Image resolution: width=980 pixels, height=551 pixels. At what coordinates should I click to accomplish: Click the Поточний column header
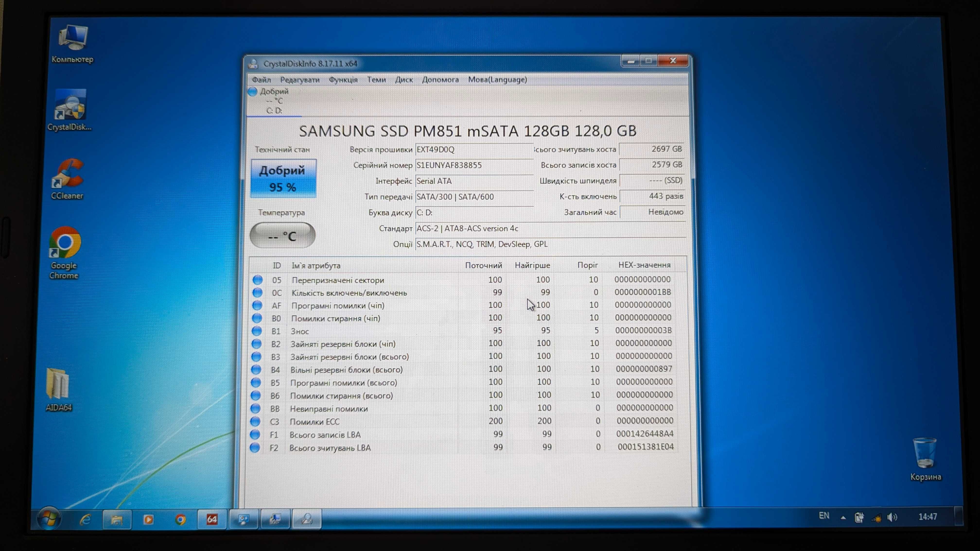483,265
